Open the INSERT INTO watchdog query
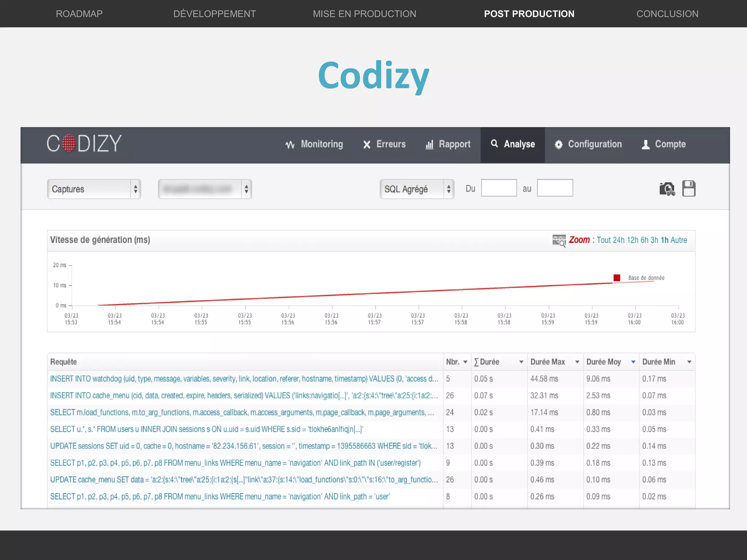The image size is (747, 560). coord(244,379)
